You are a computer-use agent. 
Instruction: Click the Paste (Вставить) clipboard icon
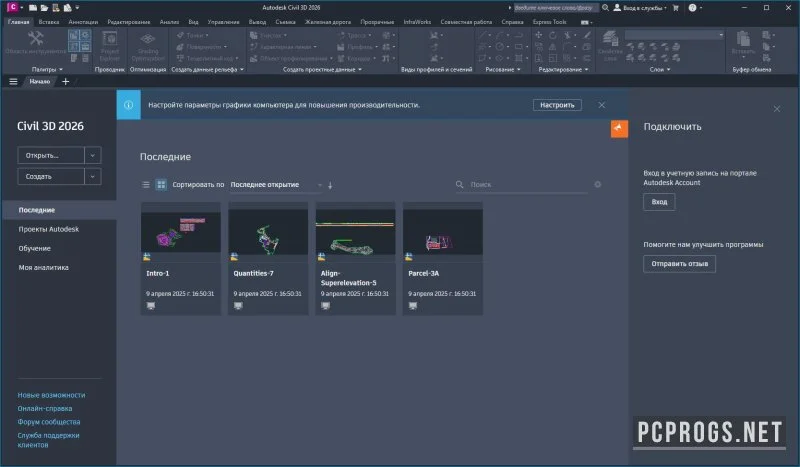point(743,43)
